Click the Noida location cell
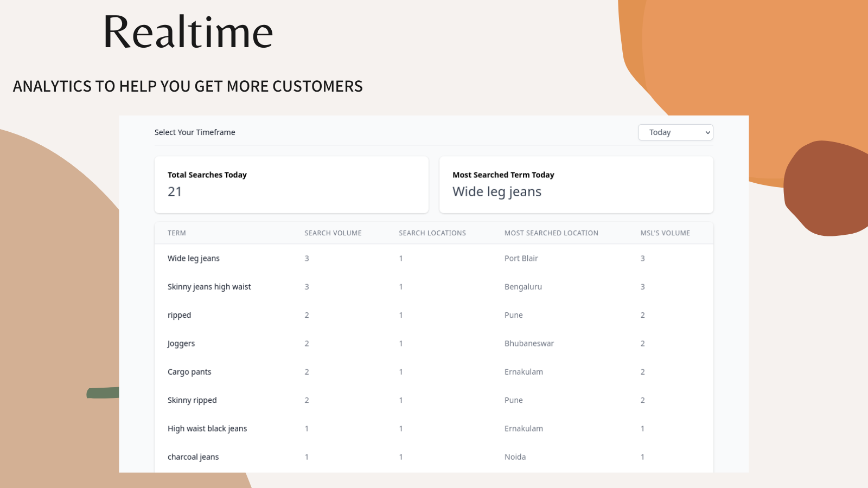This screenshot has height=488, width=868. pyautogui.click(x=515, y=457)
